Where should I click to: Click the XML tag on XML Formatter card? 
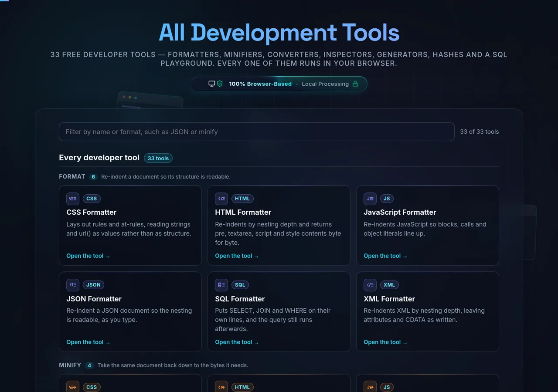pyautogui.click(x=389, y=285)
